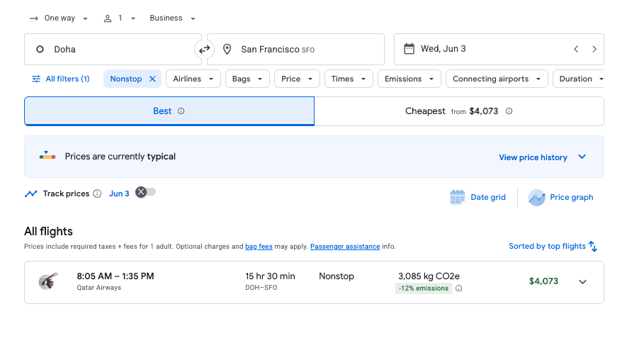Go to previous departure date
The height and width of the screenshot is (343, 644).
pos(576,49)
